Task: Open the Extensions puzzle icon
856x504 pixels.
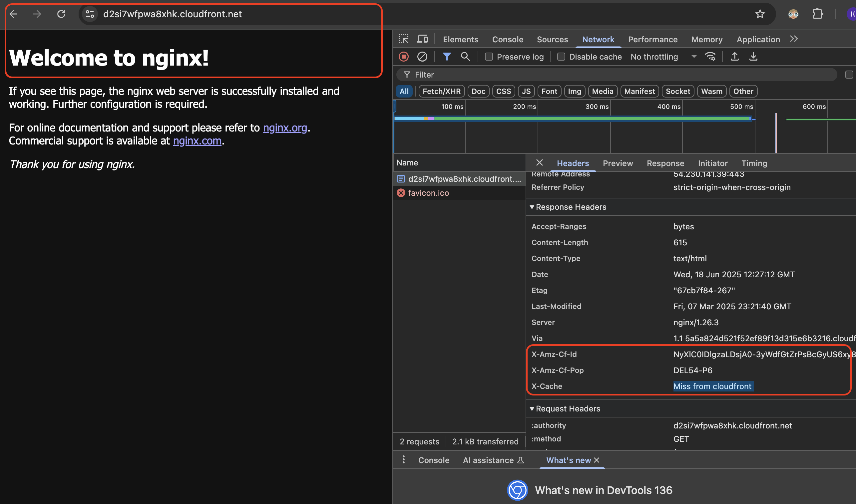Action: click(x=817, y=14)
